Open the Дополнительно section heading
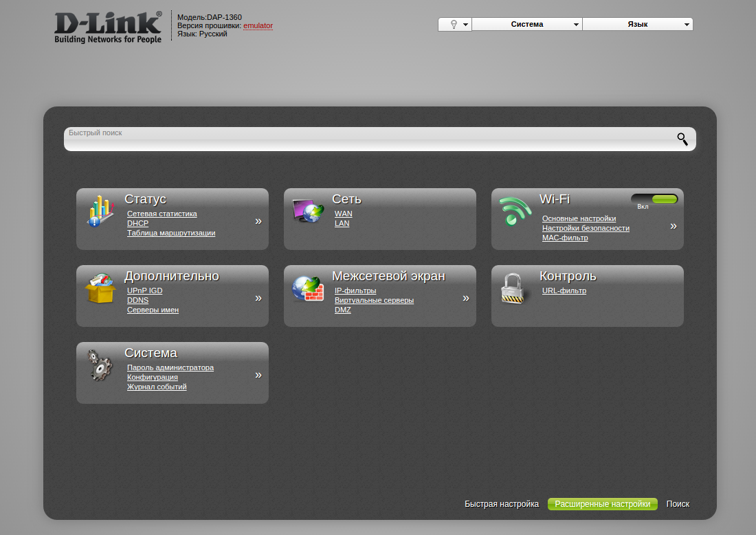Image resolution: width=756 pixels, height=535 pixels. tap(172, 276)
